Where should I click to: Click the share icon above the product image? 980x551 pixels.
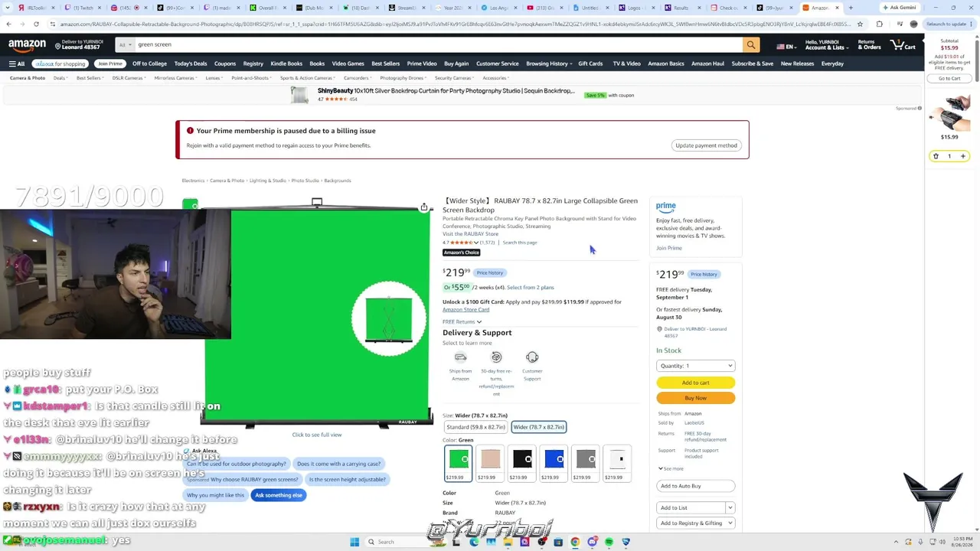point(424,207)
